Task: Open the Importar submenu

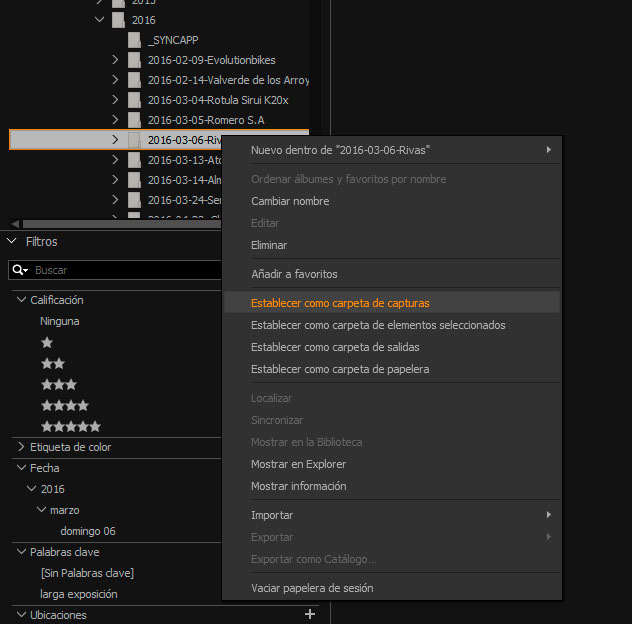Action: [272, 515]
